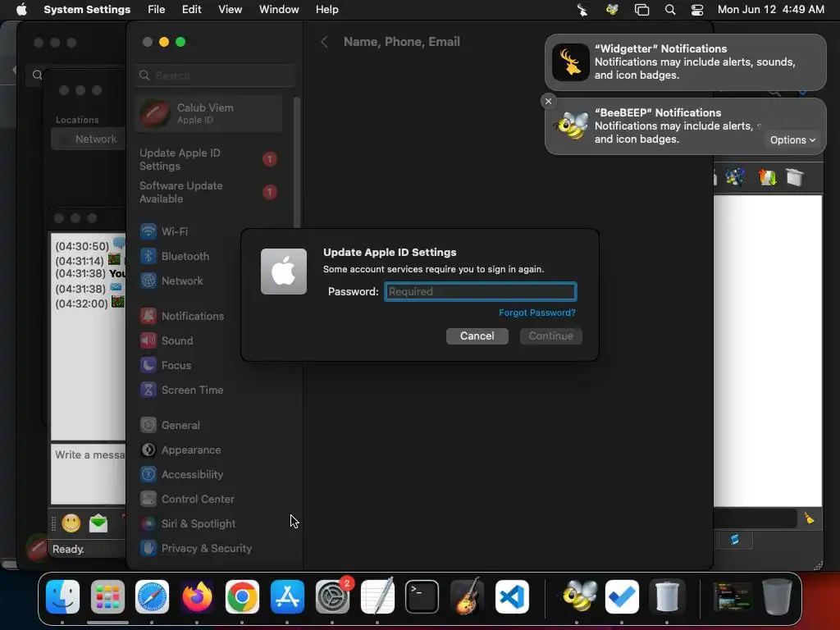The image size is (840, 630).
Task: Open Terminal from the Dock
Action: [x=422, y=597]
